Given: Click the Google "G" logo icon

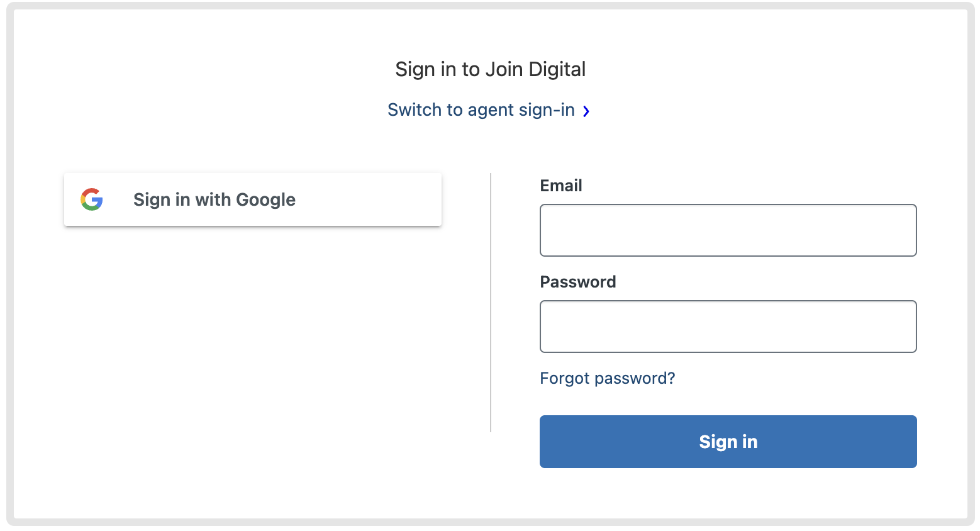Looking at the screenshot, I should click(x=92, y=199).
